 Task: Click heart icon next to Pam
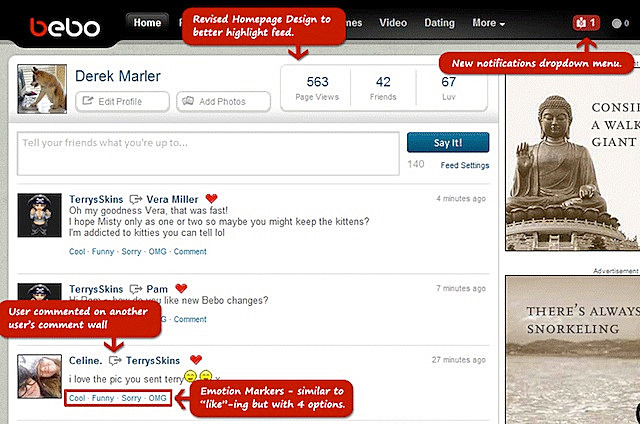(181, 289)
